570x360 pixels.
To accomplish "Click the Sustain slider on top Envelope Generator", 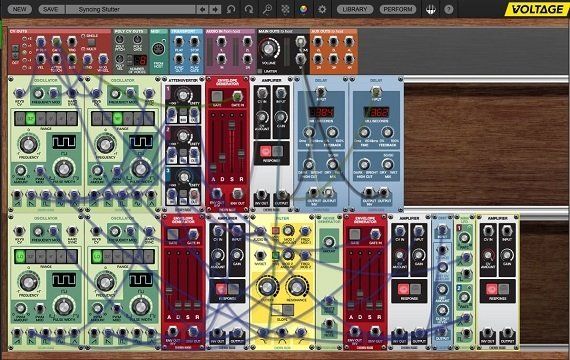I will pos(231,125).
